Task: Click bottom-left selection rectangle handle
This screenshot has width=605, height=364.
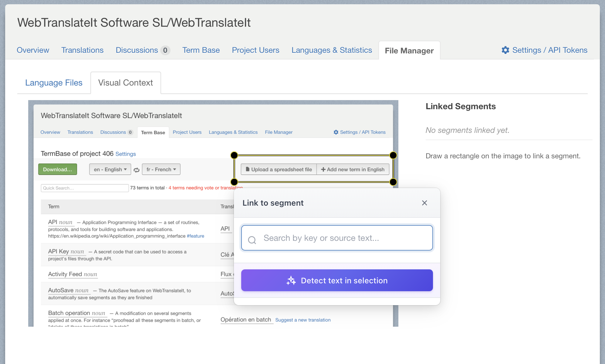Action: [x=234, y=182]
